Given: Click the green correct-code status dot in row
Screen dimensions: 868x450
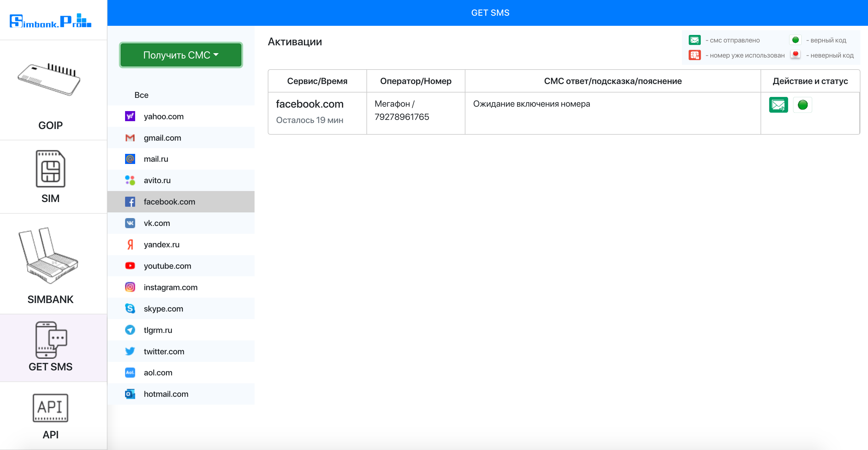Looking at the screenshot, I should (802, 105).
